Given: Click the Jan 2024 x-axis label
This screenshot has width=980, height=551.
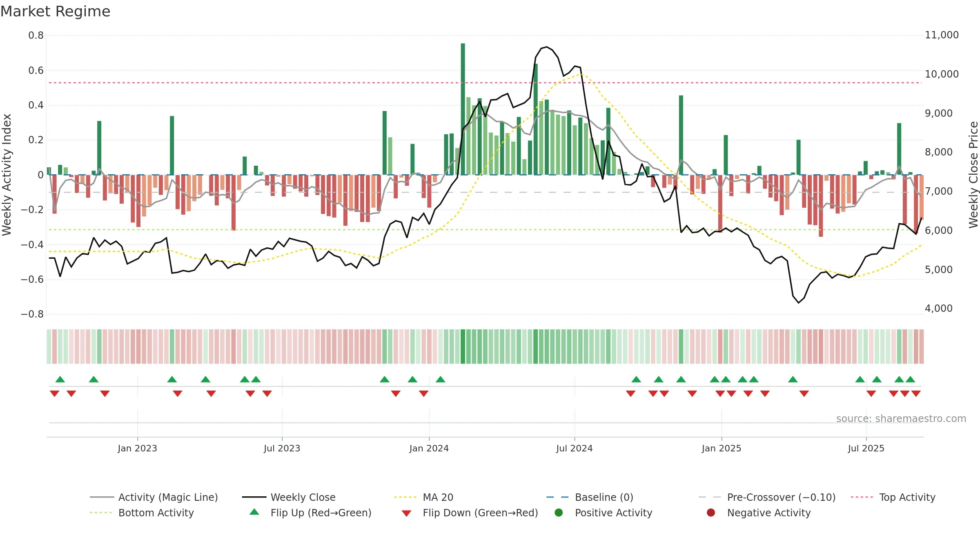Looking at the screenshot, I should pos(429,448).
